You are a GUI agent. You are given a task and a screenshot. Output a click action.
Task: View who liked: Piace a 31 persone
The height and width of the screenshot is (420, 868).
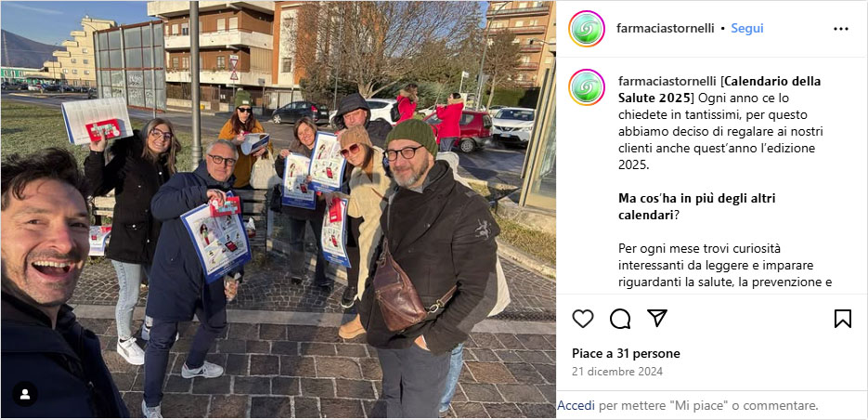(626, 353)
